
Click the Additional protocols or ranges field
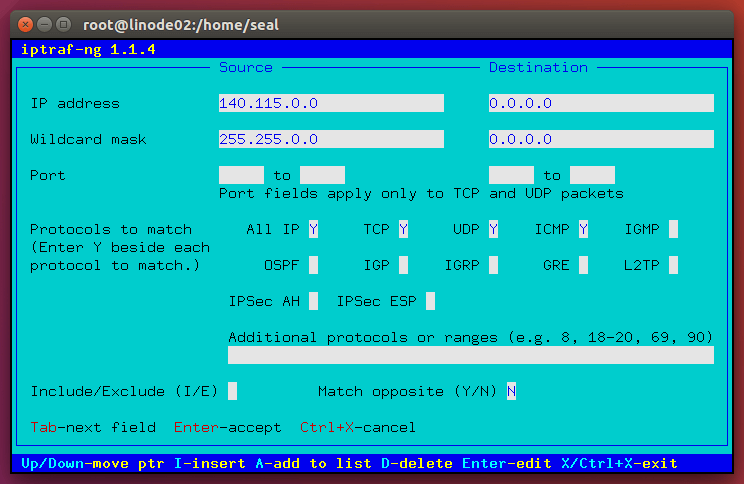coord(470,355)
